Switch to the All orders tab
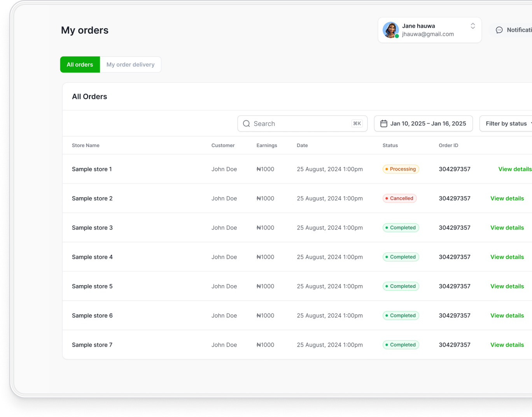This screenshot has height=417, width=532. click(80, 65)
